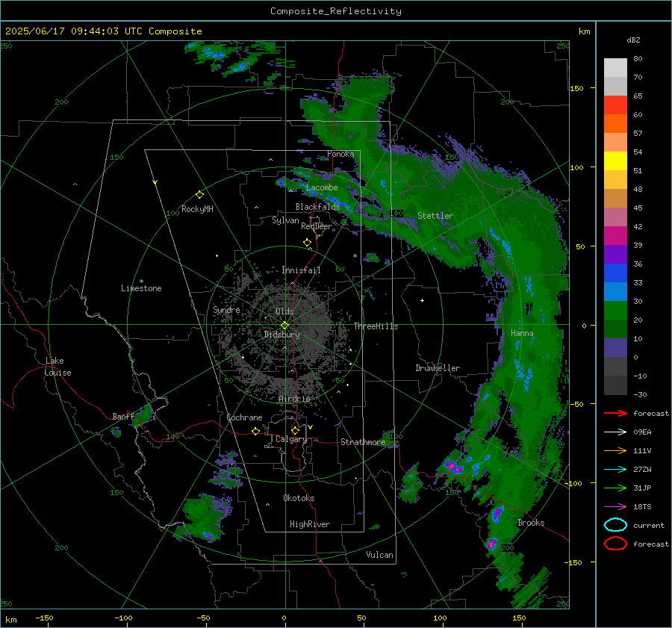Click the white plus marker east of ThreeHills
This screenshot has width=672, height=628.
tap(422, 300)
